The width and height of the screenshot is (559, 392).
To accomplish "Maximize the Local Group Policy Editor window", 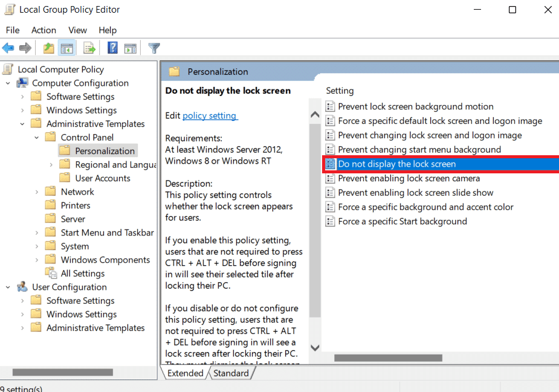I will click(512, 10).
